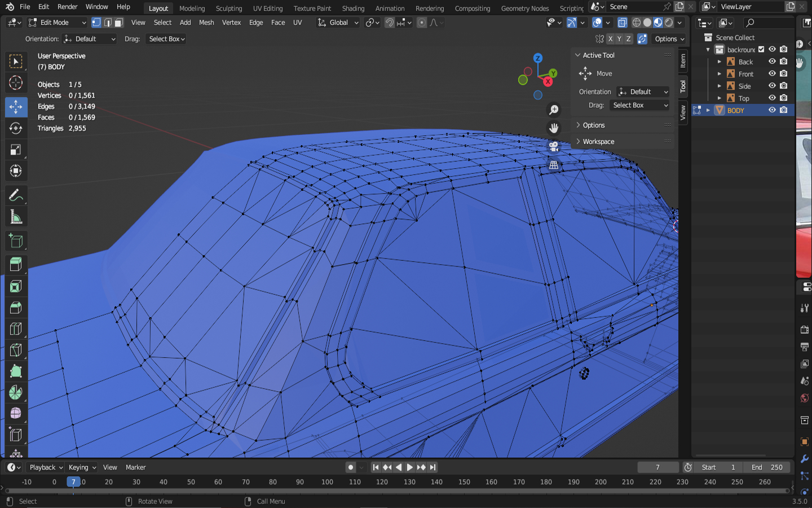Toggle BODY object visibility eye
Image resolution: width=812 pixels, height=508 pixels.
tap(772, 110)
